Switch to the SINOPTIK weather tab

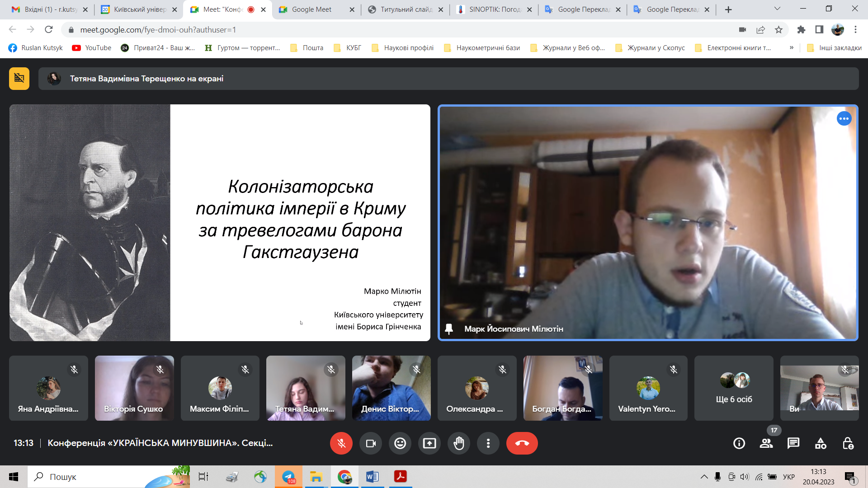click(x=494, y=9)
